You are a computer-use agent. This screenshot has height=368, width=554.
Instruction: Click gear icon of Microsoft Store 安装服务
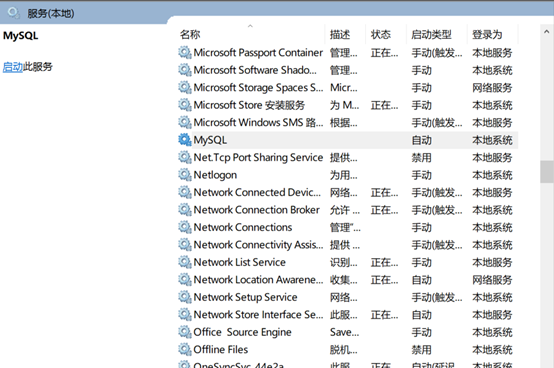point(184,105)
